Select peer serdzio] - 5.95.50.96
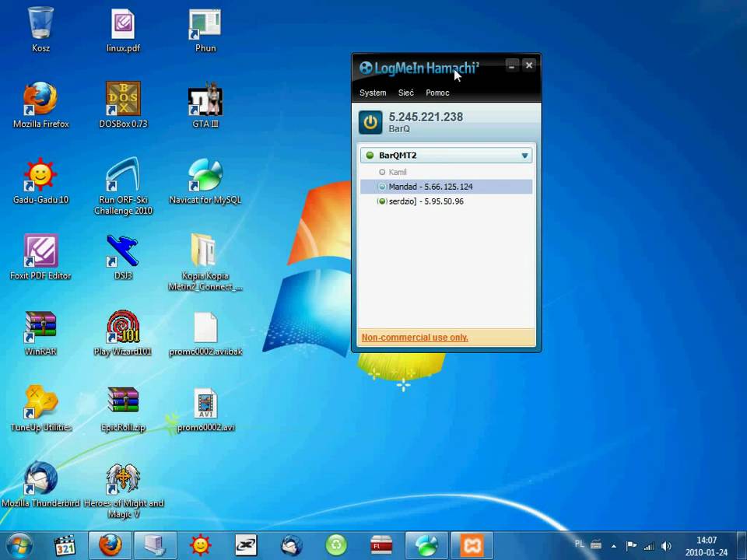 point(446,201)
